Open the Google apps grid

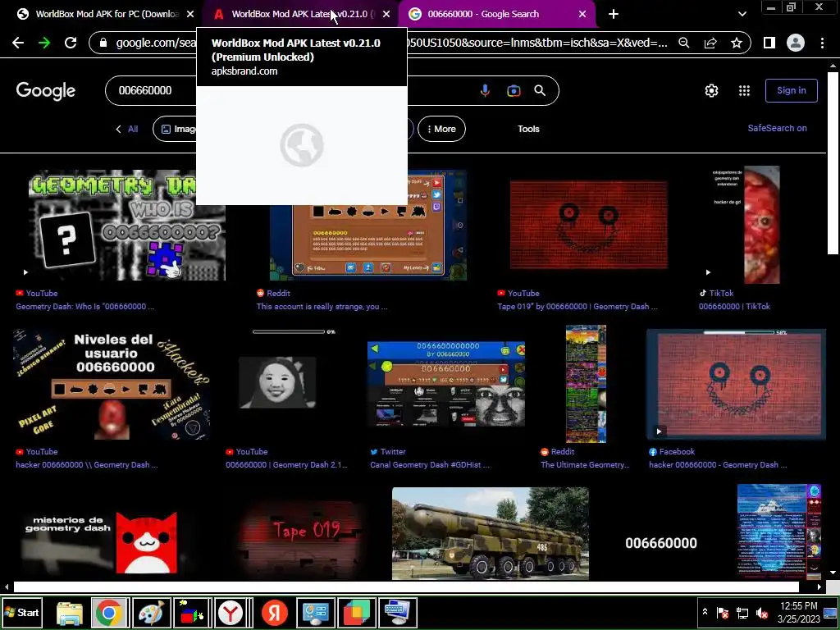[744, 90]
